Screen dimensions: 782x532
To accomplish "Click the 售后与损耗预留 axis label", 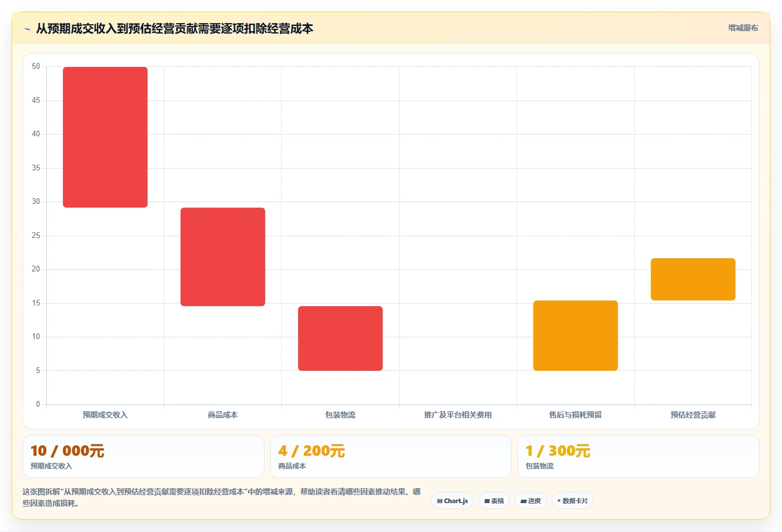I will [575, 415].
